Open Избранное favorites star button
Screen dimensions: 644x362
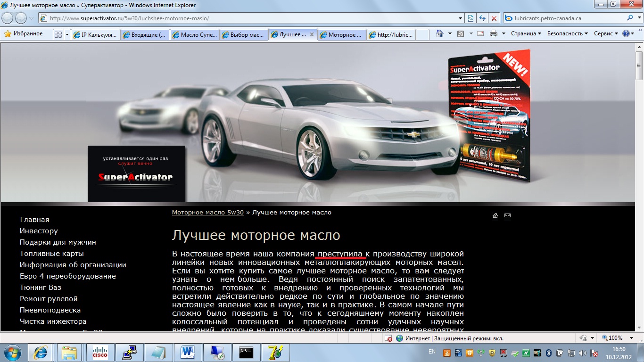click(x=23, y=34)
